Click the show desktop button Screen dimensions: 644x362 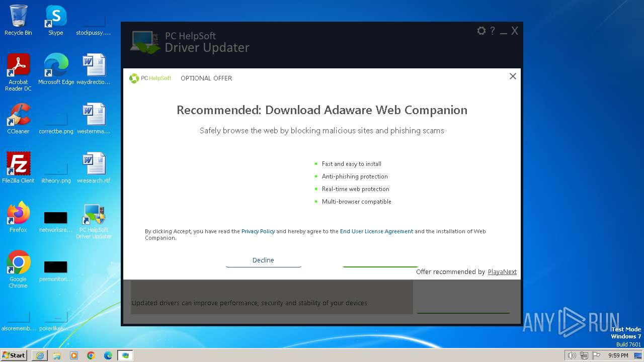638,355
